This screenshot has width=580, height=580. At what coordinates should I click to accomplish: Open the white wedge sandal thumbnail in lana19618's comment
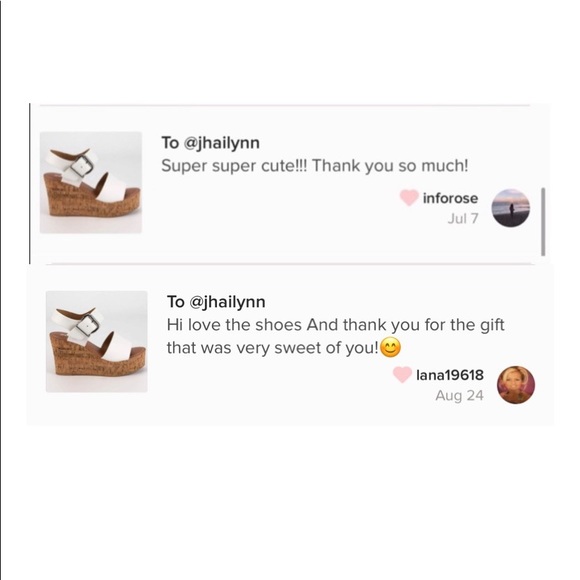coord(97,341)
